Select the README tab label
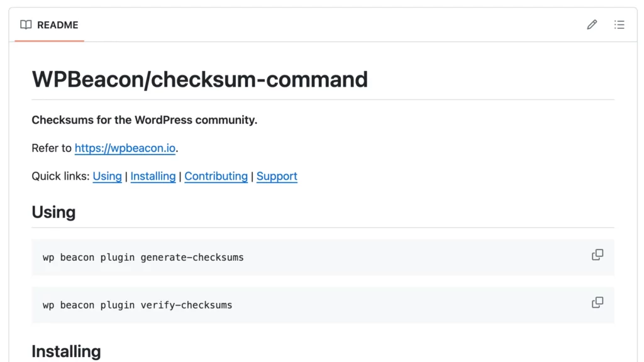This screenshot has width=644, height=362. pos(57,25)
